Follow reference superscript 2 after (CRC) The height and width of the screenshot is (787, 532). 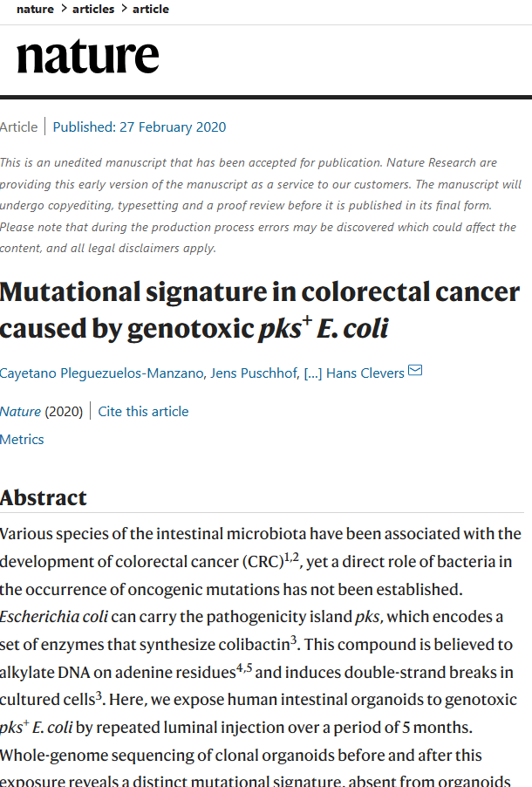[295, 556]
